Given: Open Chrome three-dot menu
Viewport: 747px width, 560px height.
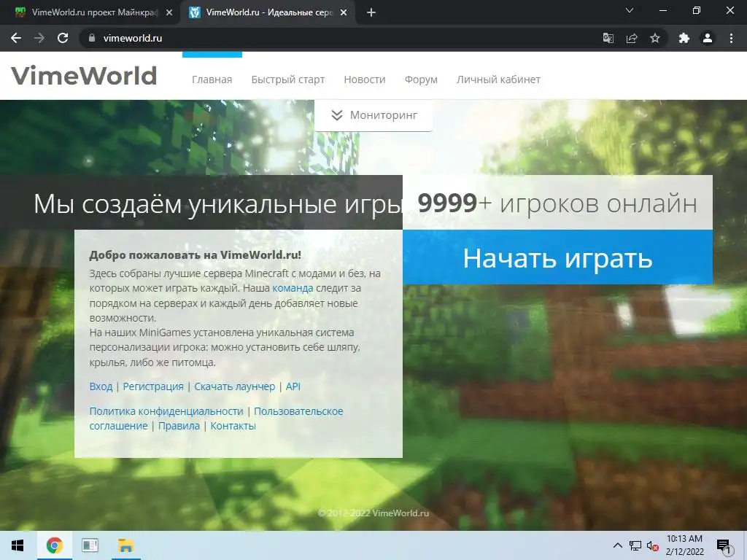Looking at the screenshot, I should pos(731,38).
